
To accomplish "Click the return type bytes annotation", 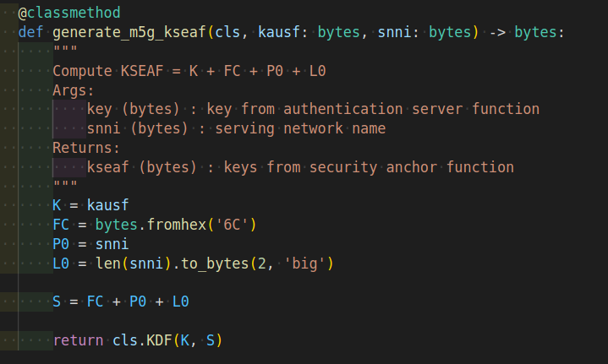I will 535,32.
